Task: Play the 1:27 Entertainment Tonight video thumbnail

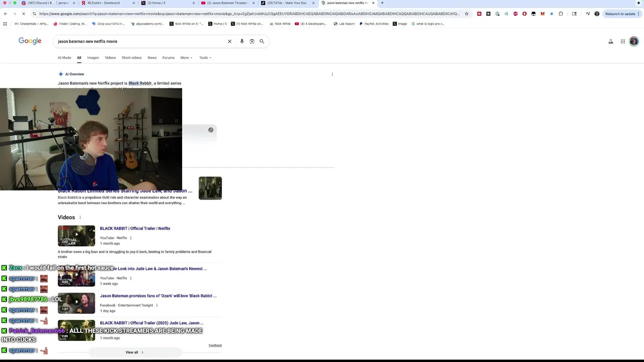Action: click(76, 303)
